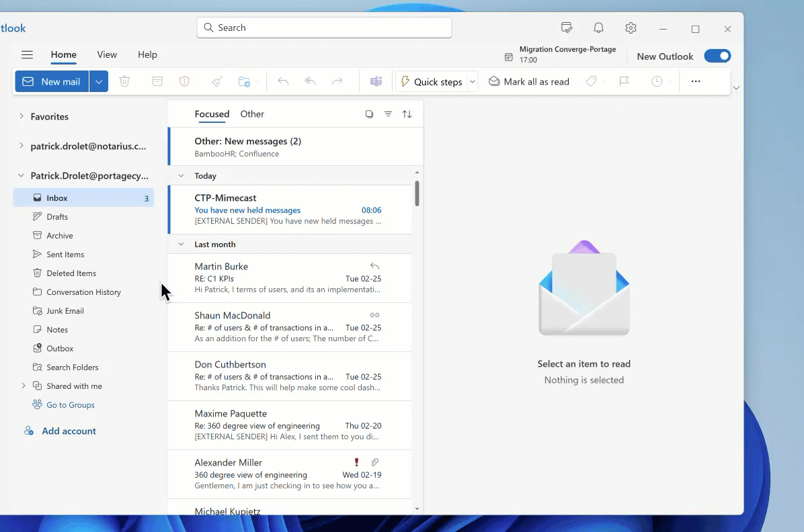The height and width of the screenshot is (532, 804).
Task: Open the hamburger navigation menu icon
Action: pos(27,55)
